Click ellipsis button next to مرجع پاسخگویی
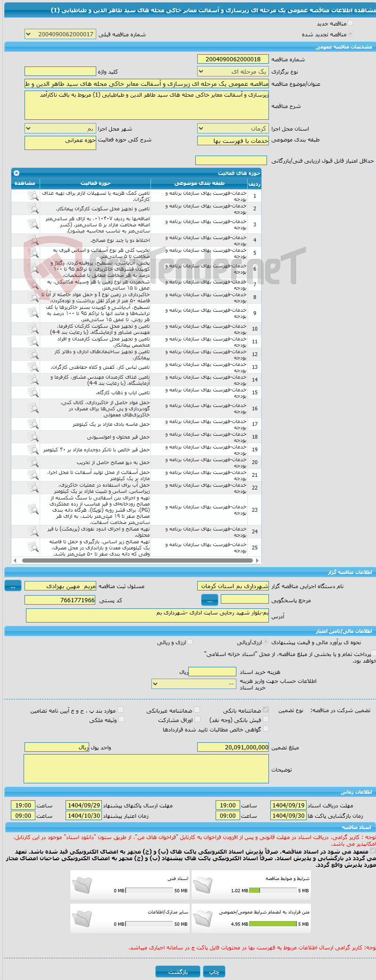This screenshot has height=980, width=376. pos(209,600)
